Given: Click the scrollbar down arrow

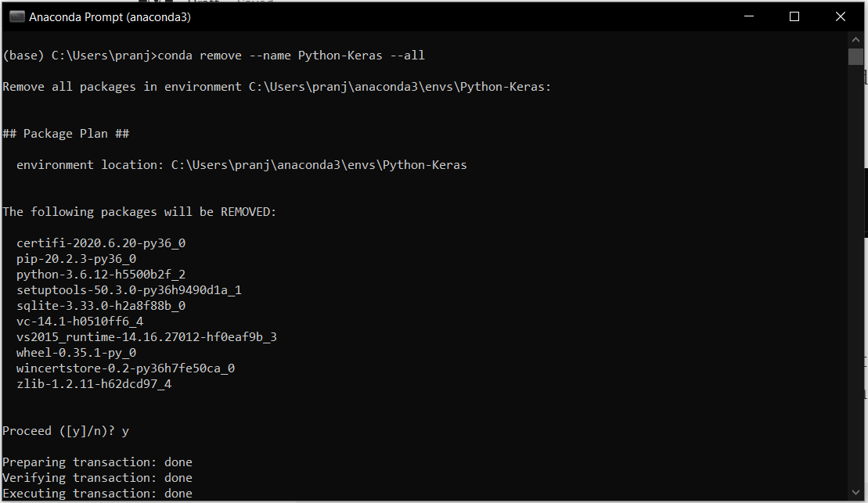Looking at the screenshot, I should click(855, 494).
